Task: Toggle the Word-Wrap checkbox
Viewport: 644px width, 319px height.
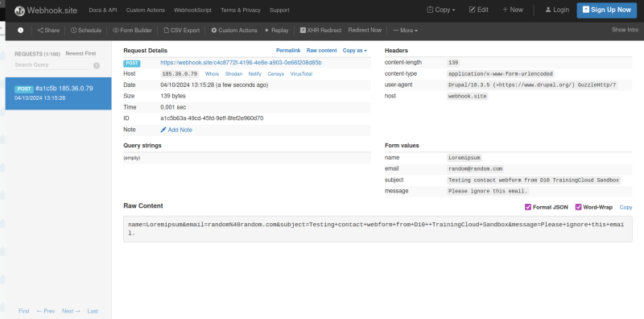Action: tap(578, 207)
